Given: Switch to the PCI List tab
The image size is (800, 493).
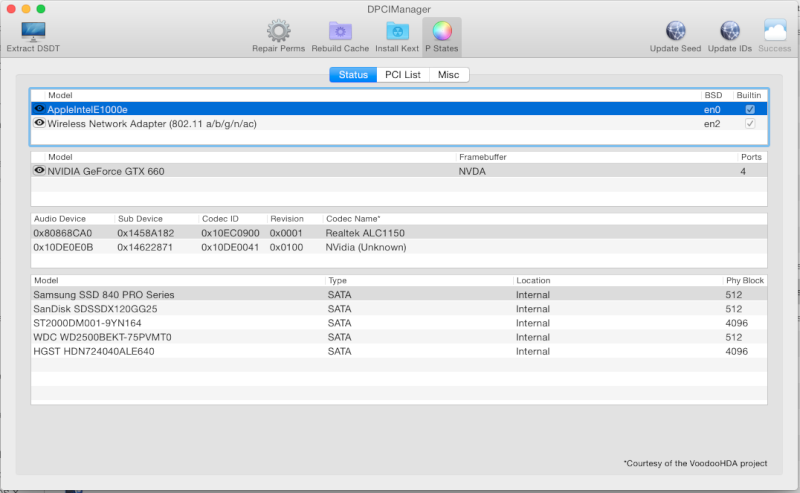Looking at the screenshot, I should point(403,75).
